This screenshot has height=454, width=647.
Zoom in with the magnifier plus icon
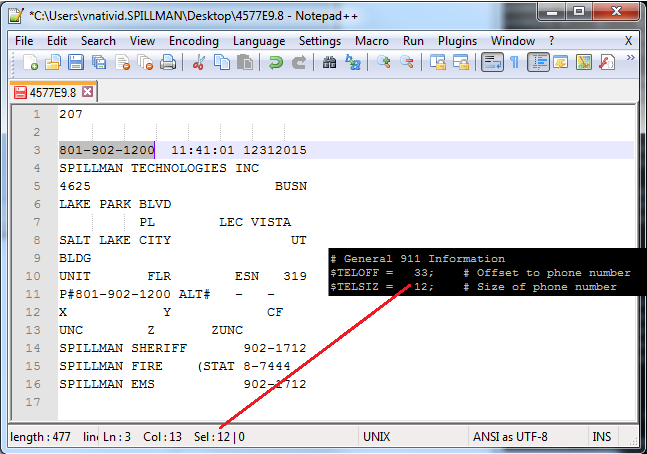point(384,63)
